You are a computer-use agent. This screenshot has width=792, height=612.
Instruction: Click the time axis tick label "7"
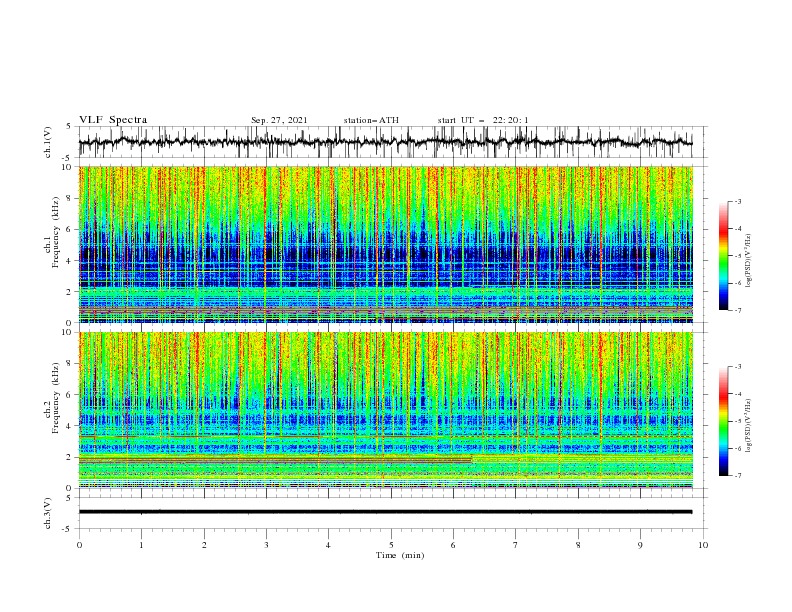516,545
